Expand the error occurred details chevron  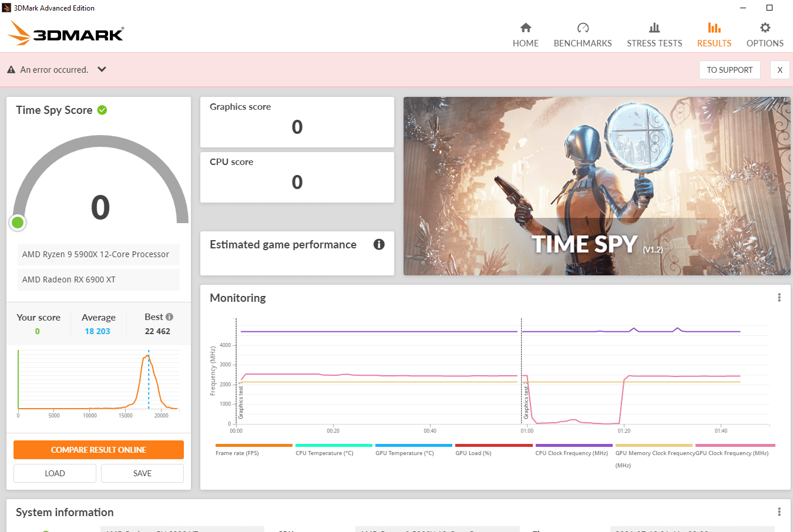102,69
